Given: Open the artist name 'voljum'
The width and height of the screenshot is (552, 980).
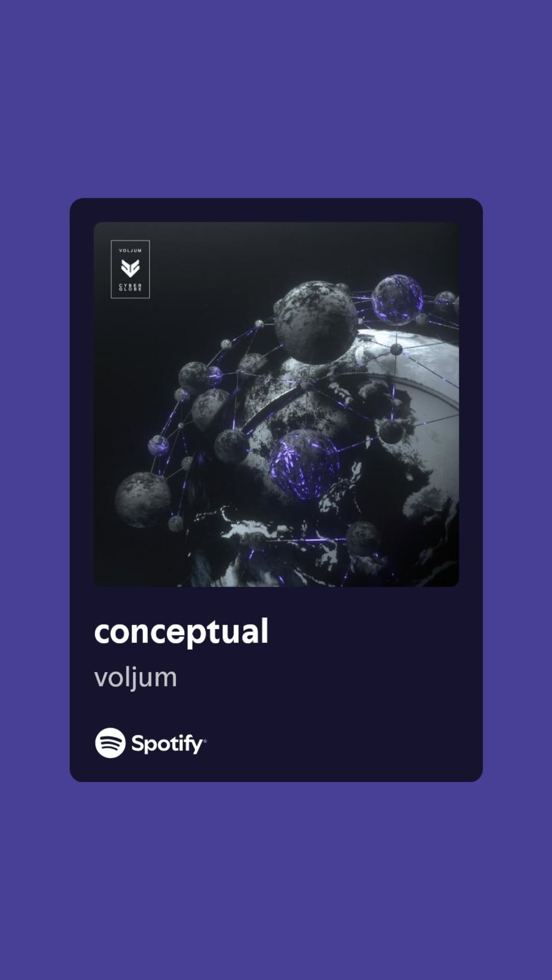Looking at the screenshot, I should [135, 678].
